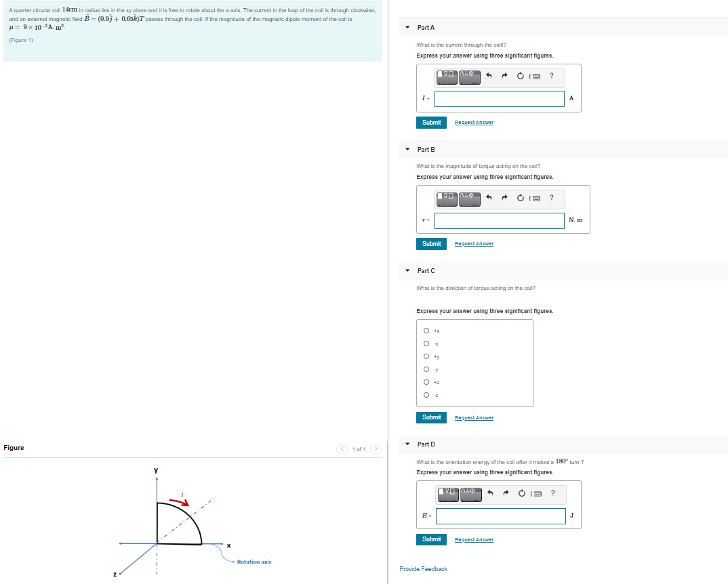Open templates palette in Part A toolbar
Screen dimensions: 728x584
point(447,77)
